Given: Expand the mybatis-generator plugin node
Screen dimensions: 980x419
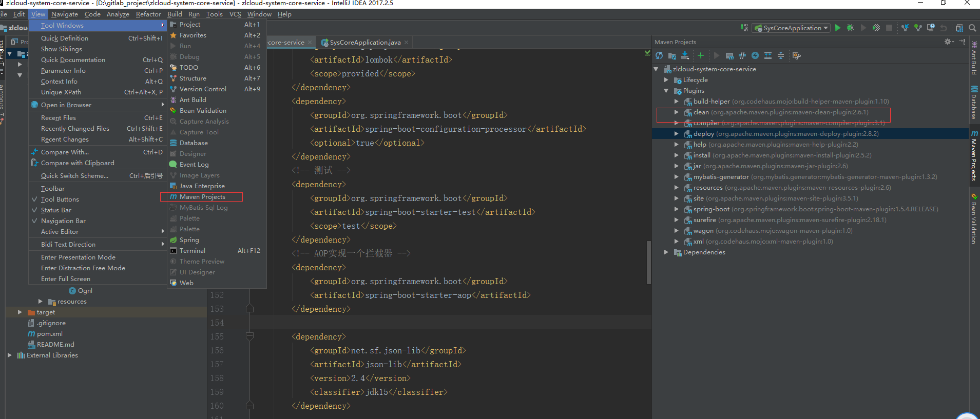Looking at the screenshot, I should [677, 177].
